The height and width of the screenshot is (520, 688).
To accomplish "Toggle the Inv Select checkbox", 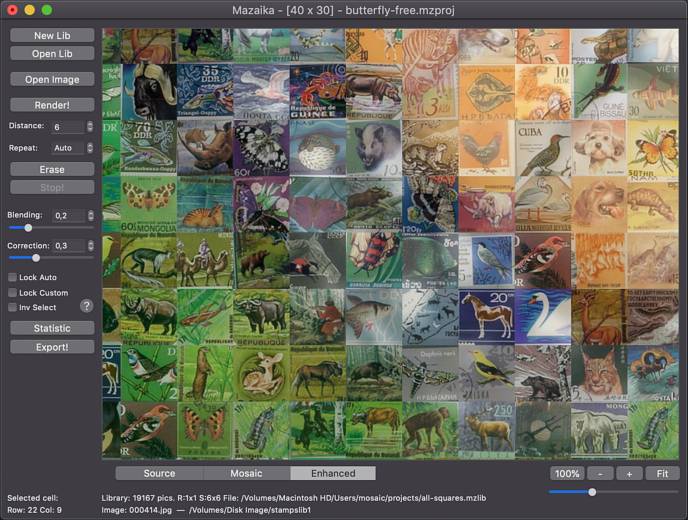I will [x=13, y=307].
